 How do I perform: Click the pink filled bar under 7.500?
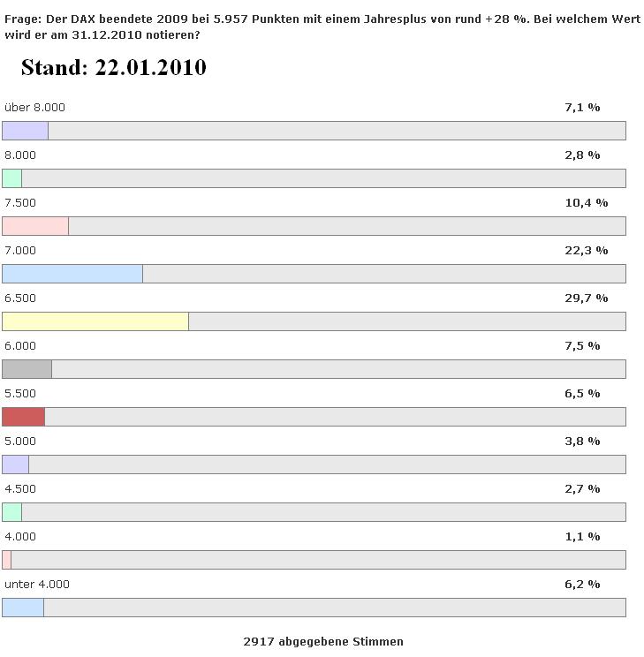35,226
